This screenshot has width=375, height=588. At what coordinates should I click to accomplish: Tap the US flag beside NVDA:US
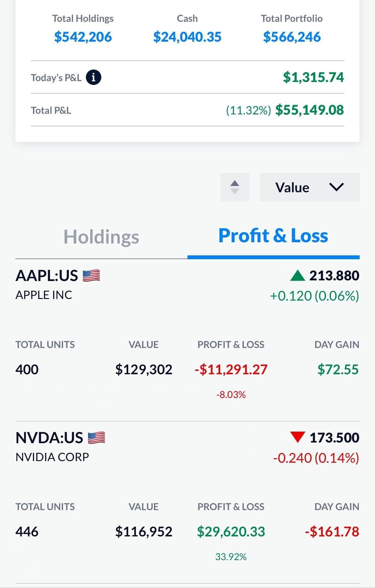click(x=96, y=438)
